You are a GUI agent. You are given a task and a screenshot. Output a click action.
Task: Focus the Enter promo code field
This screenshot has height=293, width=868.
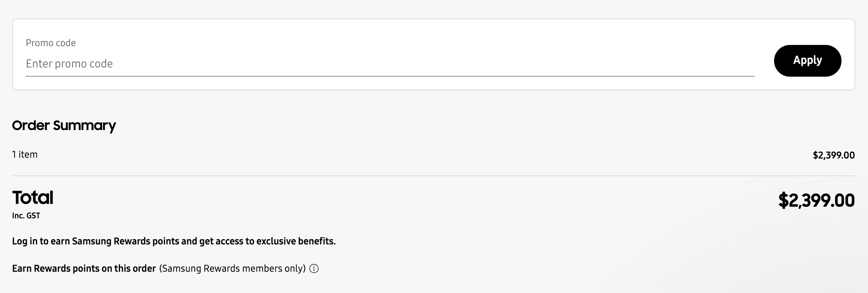point(389,64)
